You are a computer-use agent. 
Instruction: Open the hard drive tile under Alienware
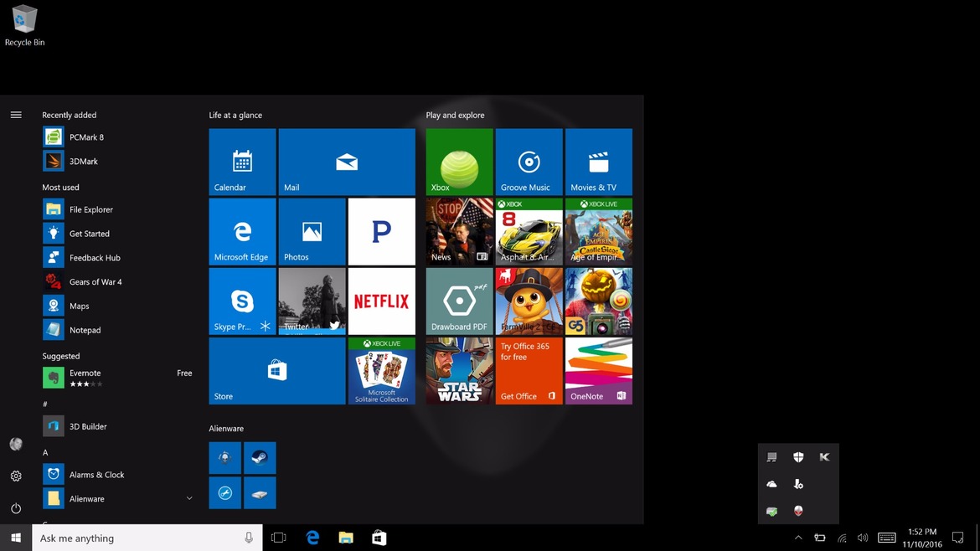tap(260, 493)
